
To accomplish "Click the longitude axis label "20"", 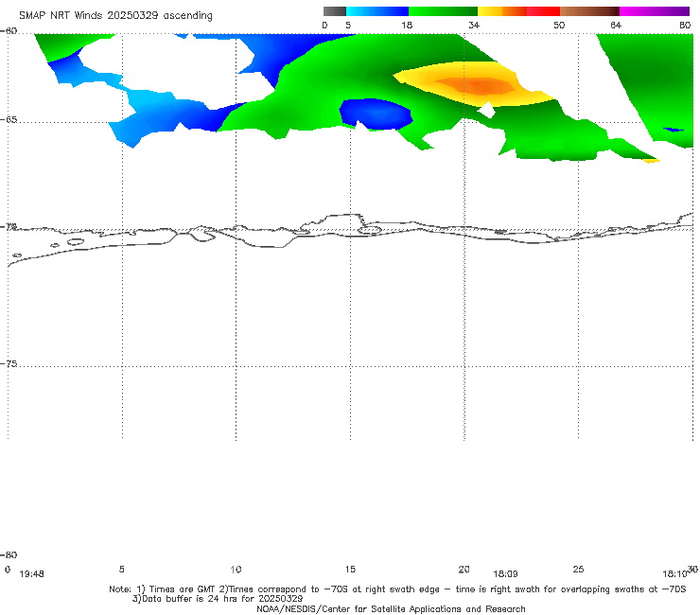I will [464, 569].
